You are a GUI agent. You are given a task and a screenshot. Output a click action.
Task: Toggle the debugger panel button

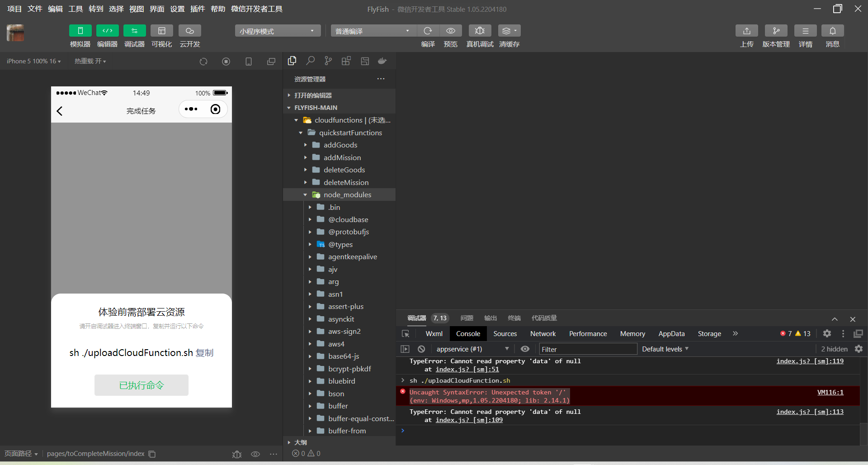(134, 31)
